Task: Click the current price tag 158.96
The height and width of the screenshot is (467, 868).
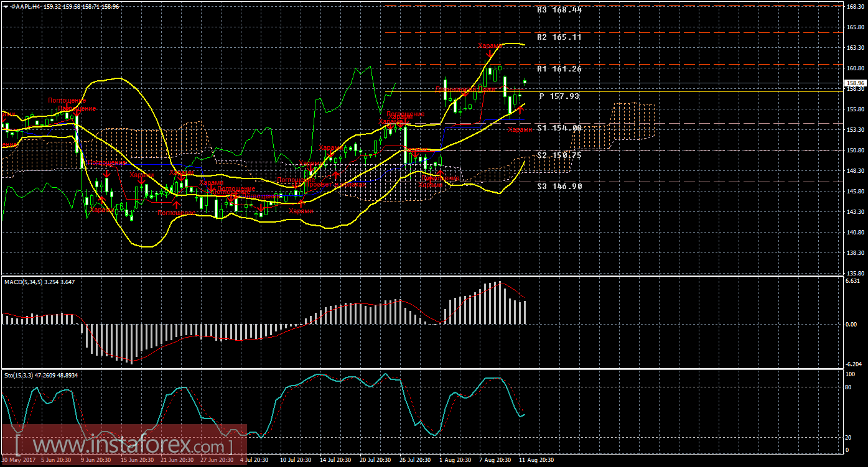Action: [x=856, y=83]
